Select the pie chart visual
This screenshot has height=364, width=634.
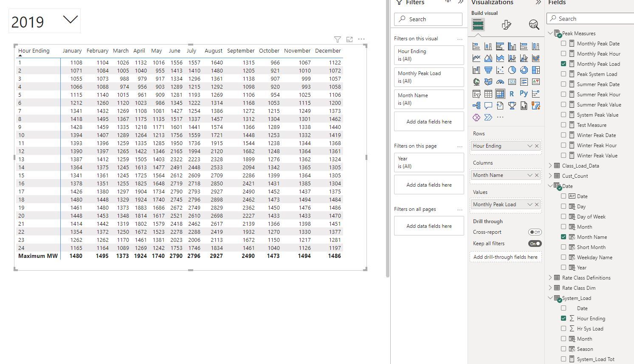point(512,70)
